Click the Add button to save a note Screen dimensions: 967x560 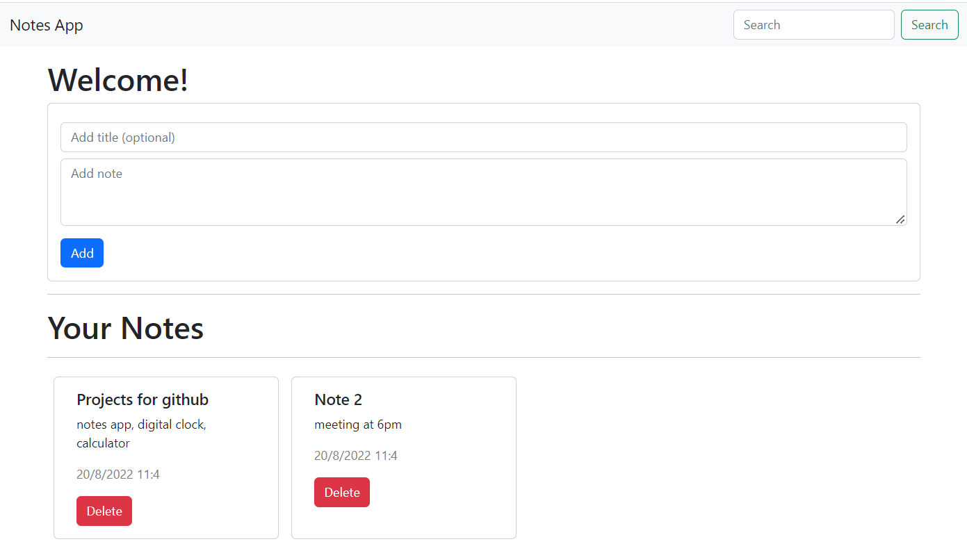(x=81, y=253)
